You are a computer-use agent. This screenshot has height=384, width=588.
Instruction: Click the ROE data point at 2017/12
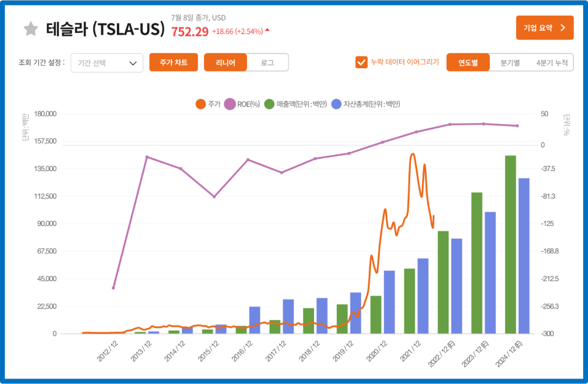click(282, 172)
